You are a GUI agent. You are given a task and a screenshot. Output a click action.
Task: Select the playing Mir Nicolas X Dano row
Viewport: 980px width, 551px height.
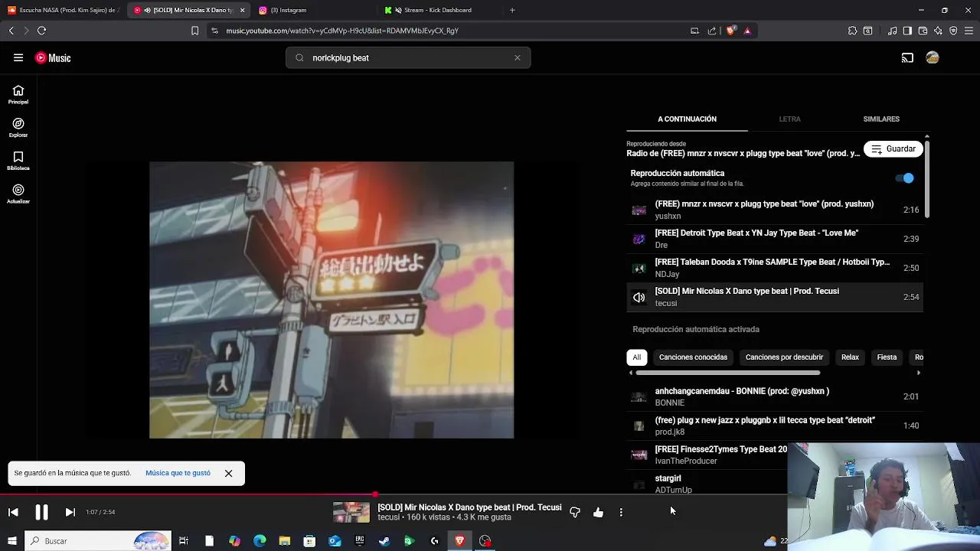pos(775,297)
